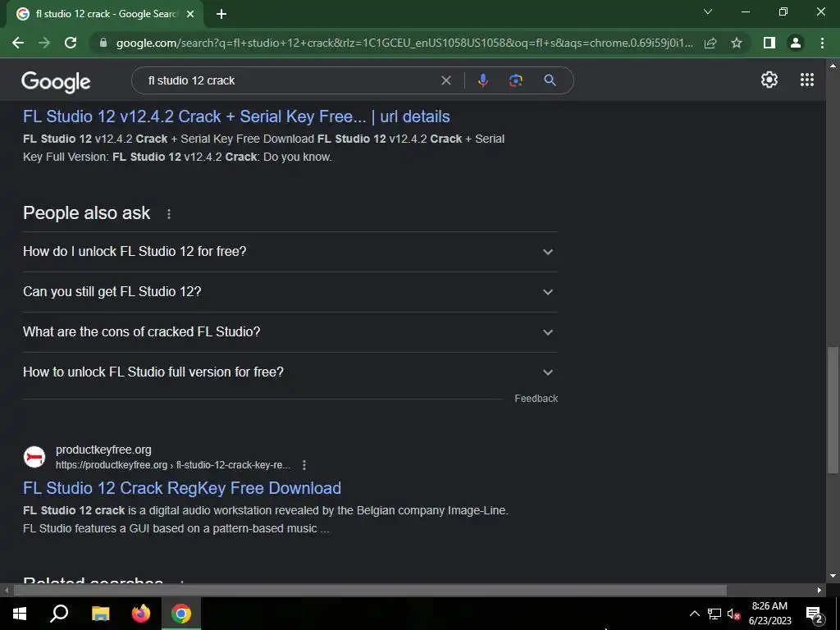Click the productkeyfree.org URL breadcrumb
This screenshot has width=840, height=630.
(x=173, y=465)
